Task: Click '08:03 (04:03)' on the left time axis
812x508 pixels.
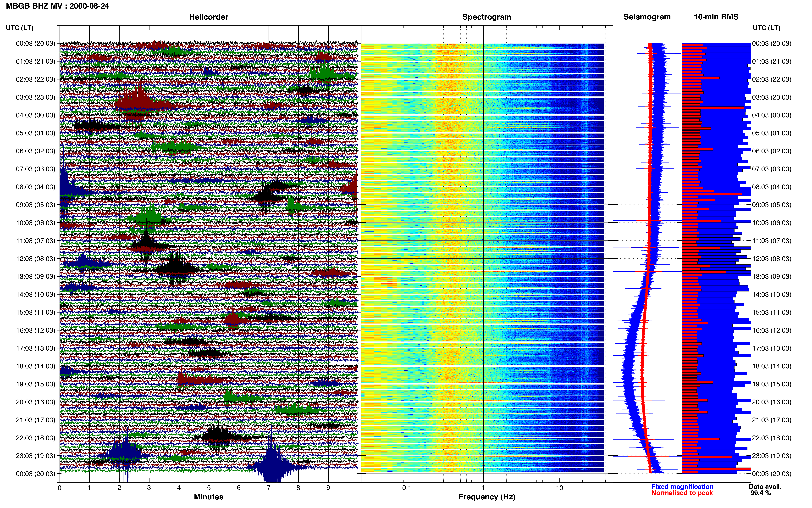Action: (x=35, y=187)
